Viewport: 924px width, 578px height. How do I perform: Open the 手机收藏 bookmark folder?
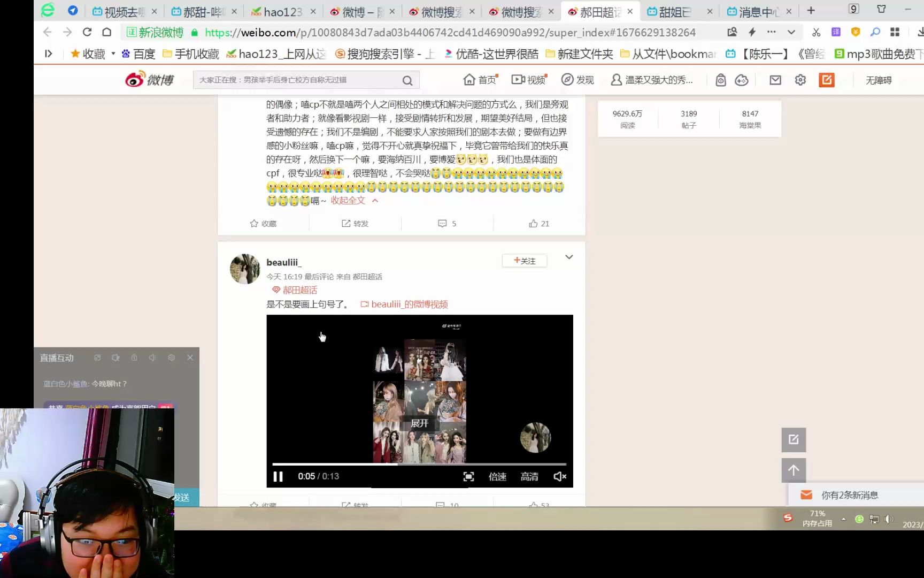pos(191,54)
